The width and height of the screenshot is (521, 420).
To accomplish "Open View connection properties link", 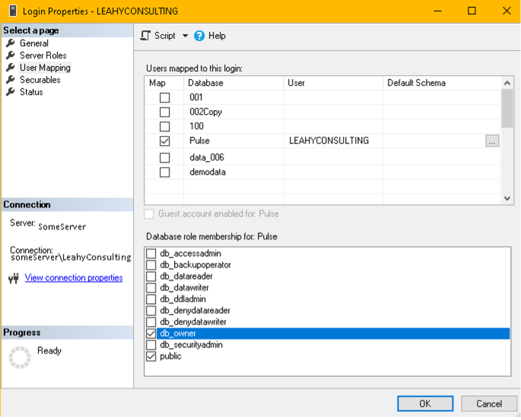I will click(74, 277).
